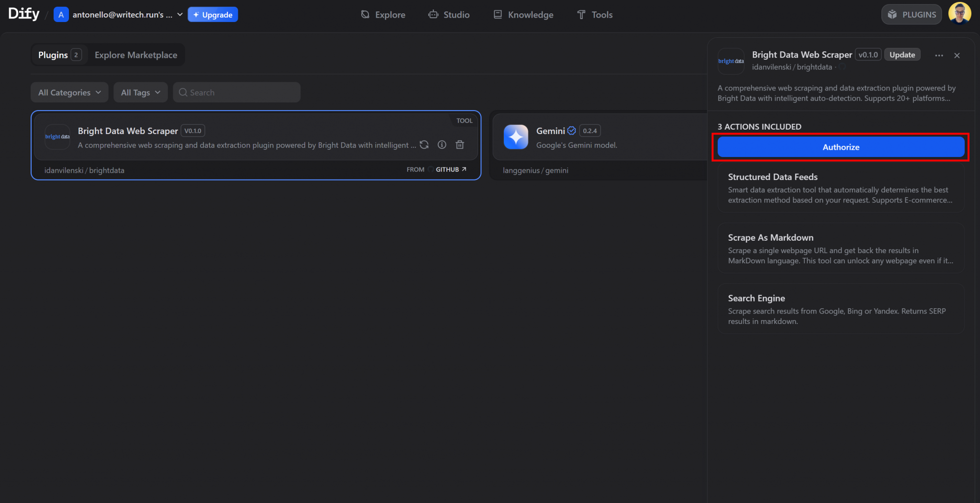This screenshot has height=503, width=980.
Task: Open Knowledge via the book icon
Action: tap(498, 14)
